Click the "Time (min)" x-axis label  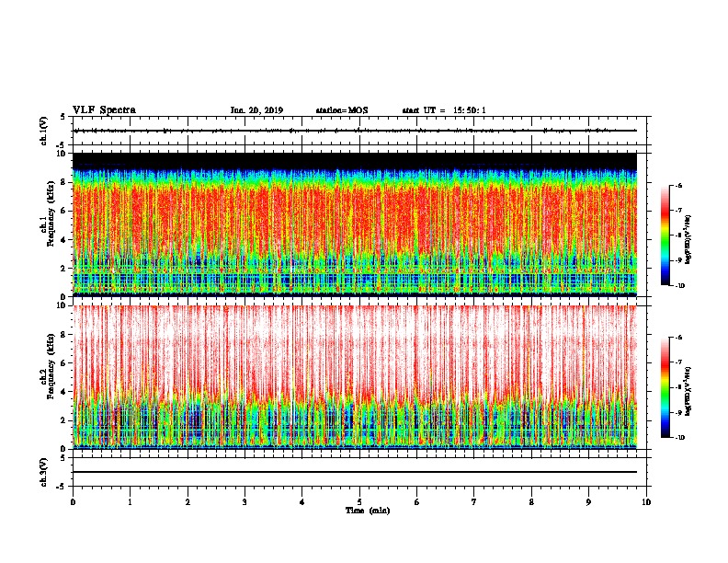point(368,511)
